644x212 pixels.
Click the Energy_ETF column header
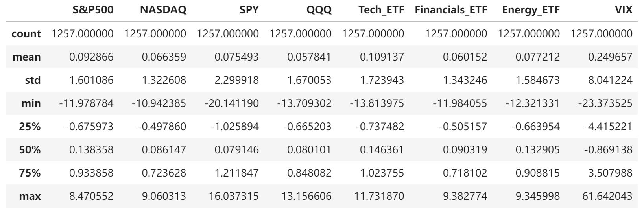pyautogui.click(x=531, y=11)
